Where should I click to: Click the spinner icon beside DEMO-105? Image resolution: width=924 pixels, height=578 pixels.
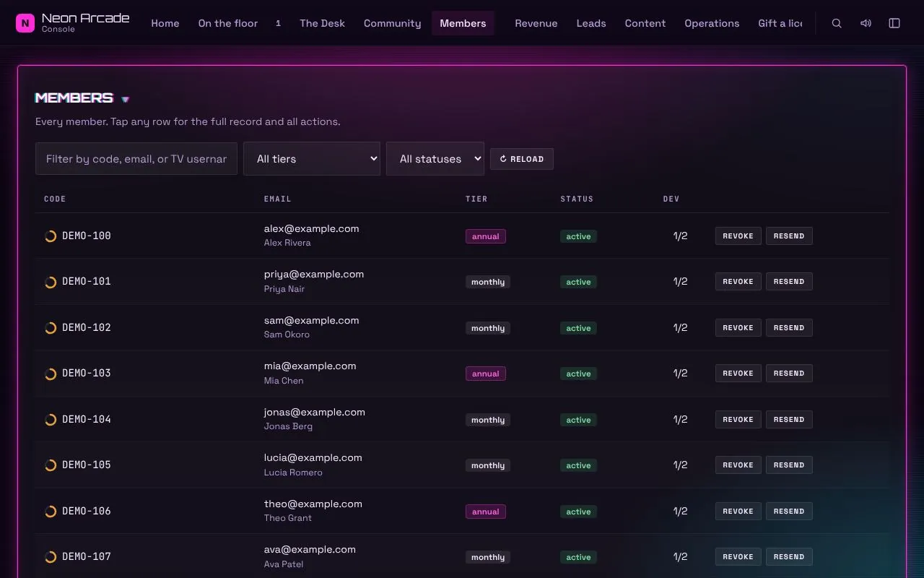(51, 465)
